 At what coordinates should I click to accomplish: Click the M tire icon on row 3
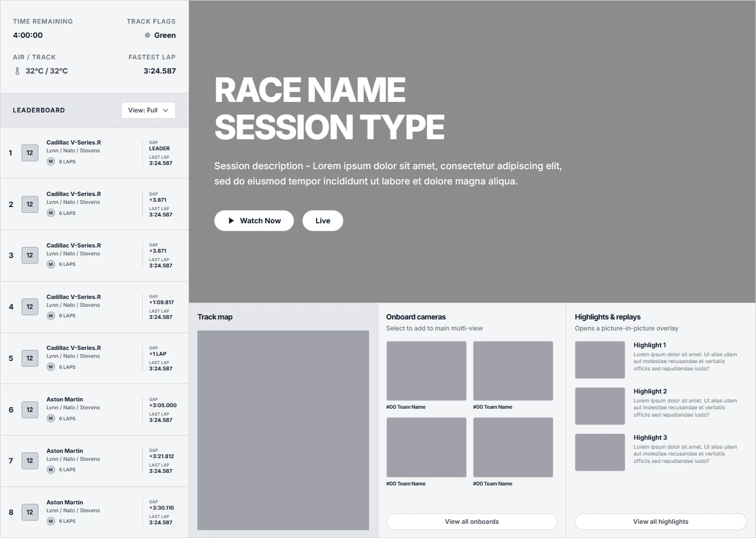tap(50, 264)
